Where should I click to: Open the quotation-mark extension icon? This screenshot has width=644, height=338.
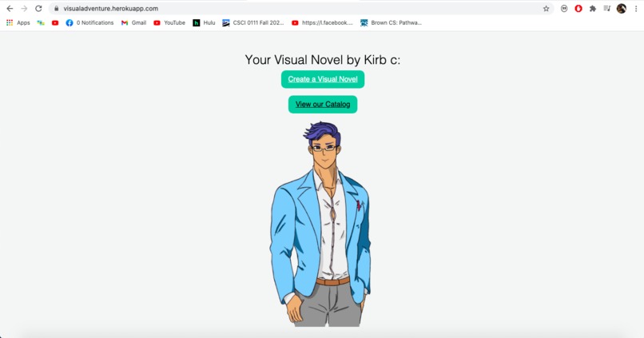[x=564, y=9]
